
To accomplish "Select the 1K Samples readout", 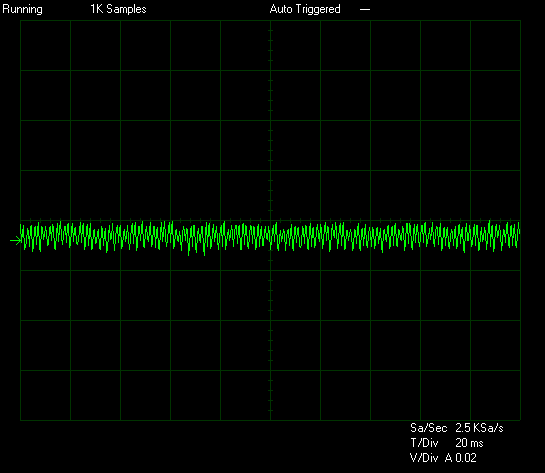I will pyautogui.click(x=118, y=9).
